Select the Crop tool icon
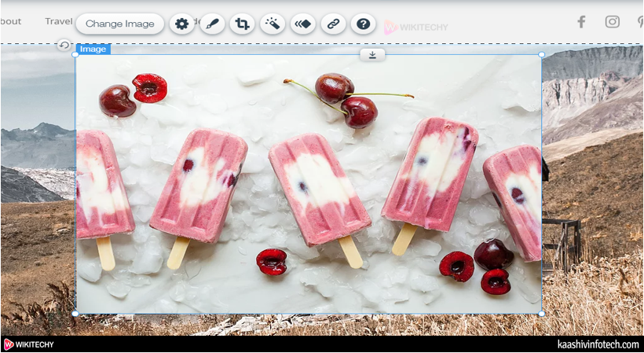The height and width of the screenshot is (353, 644). pos(242,24)
